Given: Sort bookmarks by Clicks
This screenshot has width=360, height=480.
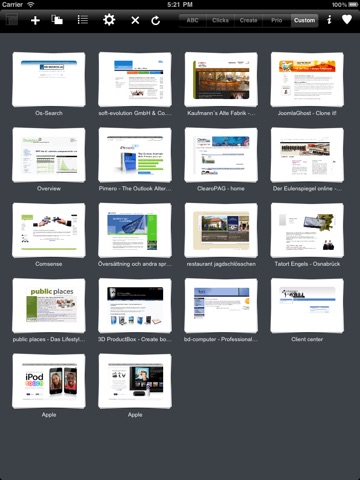Looking at the screenshot, I should click(x=220, y=20).
